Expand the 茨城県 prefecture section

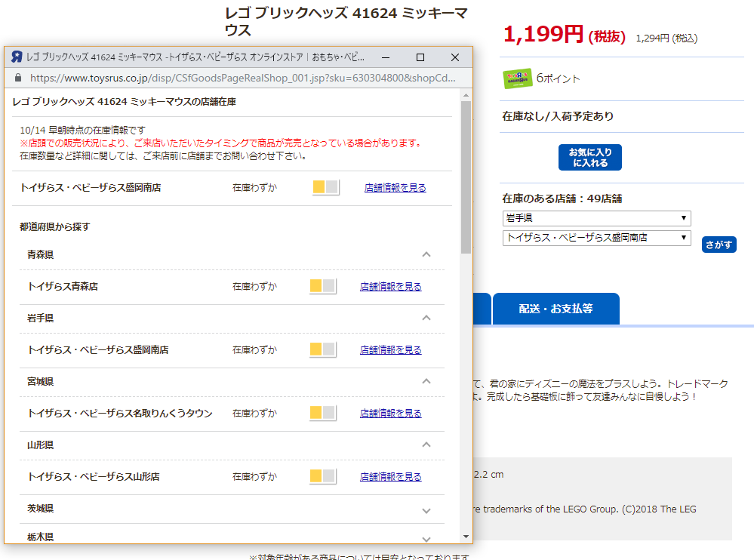pos(426,511)
